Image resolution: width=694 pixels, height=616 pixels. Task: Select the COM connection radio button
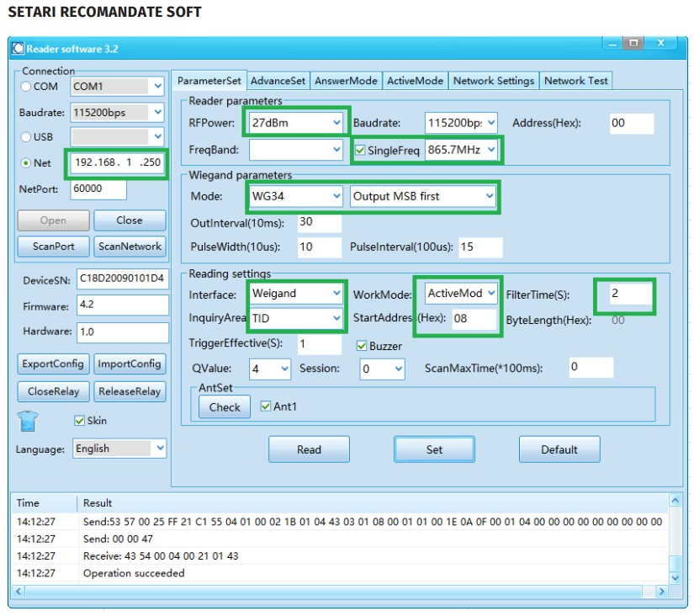pos(26,87)
